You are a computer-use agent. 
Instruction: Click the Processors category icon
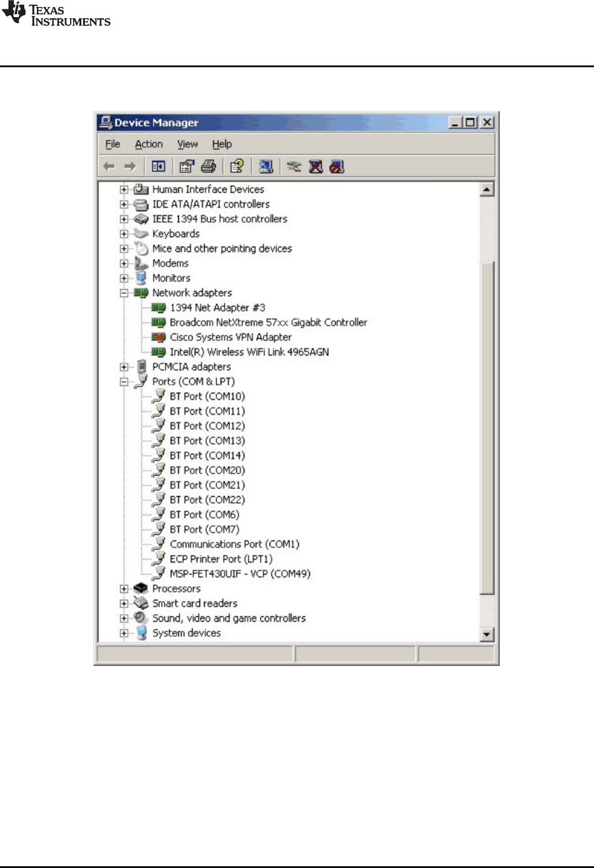(141, 588)
